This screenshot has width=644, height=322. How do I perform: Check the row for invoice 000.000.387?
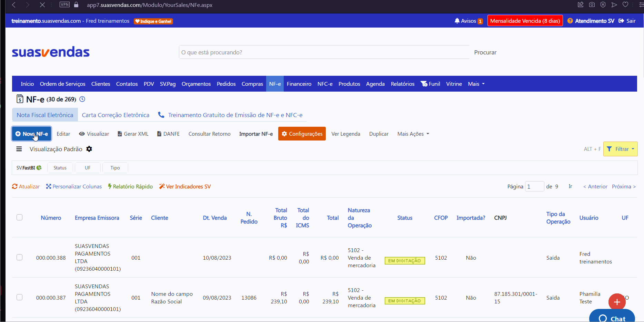(20, 297)
